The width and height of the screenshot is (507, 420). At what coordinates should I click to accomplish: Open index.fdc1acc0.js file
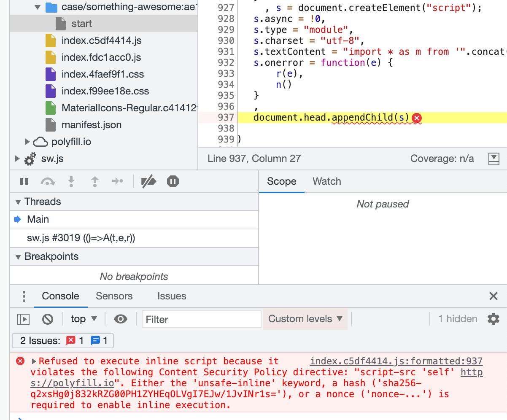click(x=101, y=57)
